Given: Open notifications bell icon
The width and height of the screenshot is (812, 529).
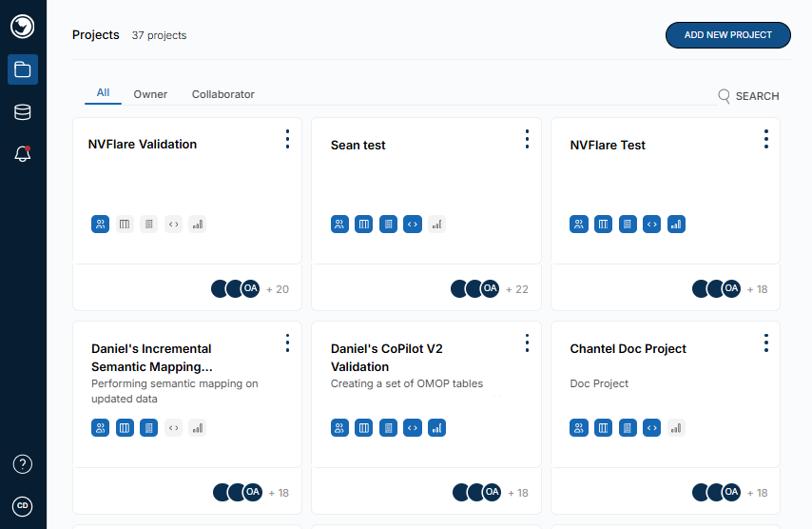Looking at the screenshot, I should (22, 154).
